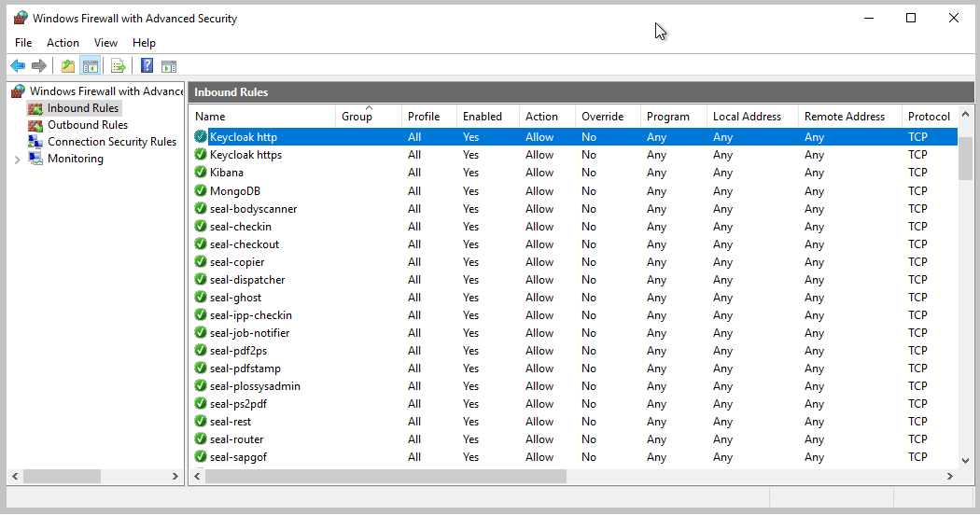
Task: Select the seal-job-notifier rule name
Action: click(x=249, y=332)
